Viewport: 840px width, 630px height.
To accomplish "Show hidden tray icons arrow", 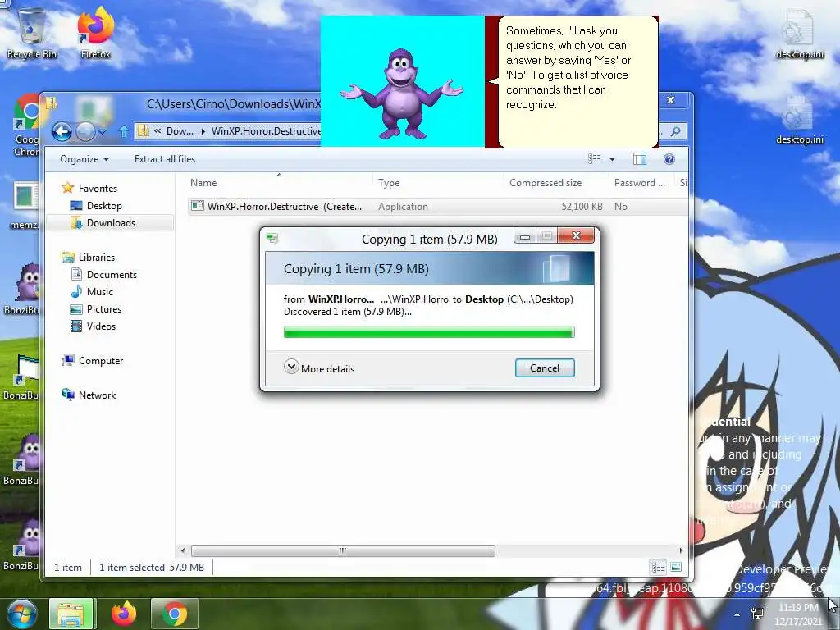I will (x=737, y=614).
